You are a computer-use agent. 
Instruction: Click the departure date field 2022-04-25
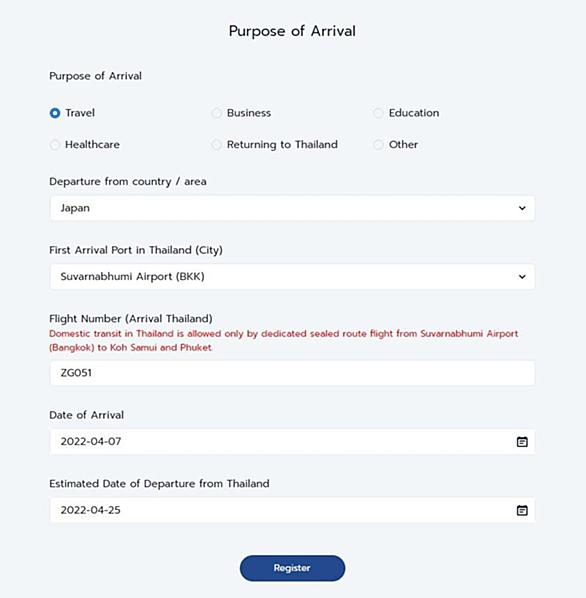292,510
